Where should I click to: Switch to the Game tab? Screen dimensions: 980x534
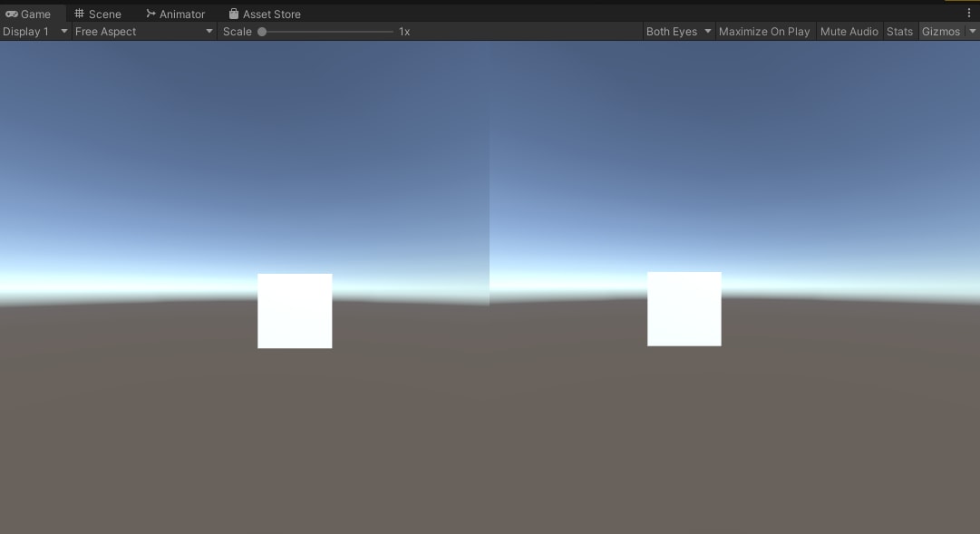(29, 14)
